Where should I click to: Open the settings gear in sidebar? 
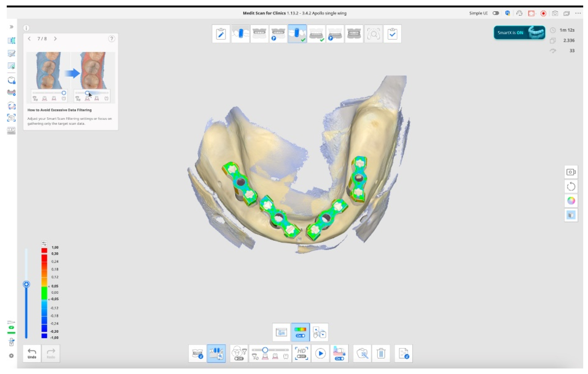(x=12, y=356)
